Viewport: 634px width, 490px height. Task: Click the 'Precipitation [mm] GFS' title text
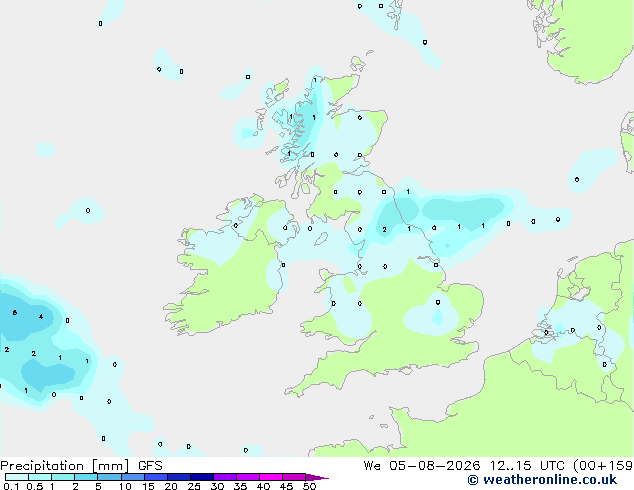coord(81,466)
